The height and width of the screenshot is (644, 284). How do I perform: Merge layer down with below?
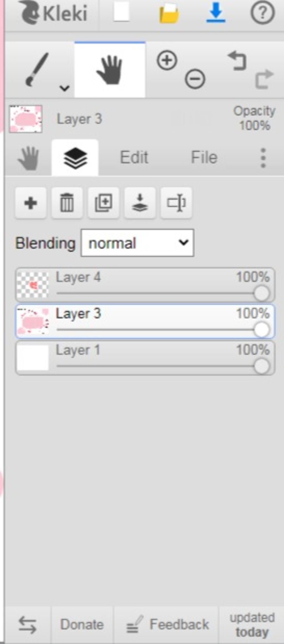140,203
